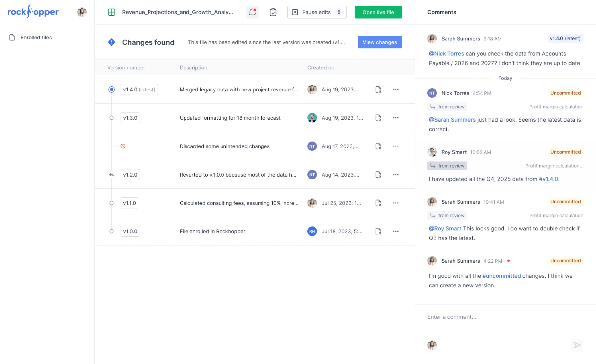
Task: Click the Open live file button
Action: 378,12
